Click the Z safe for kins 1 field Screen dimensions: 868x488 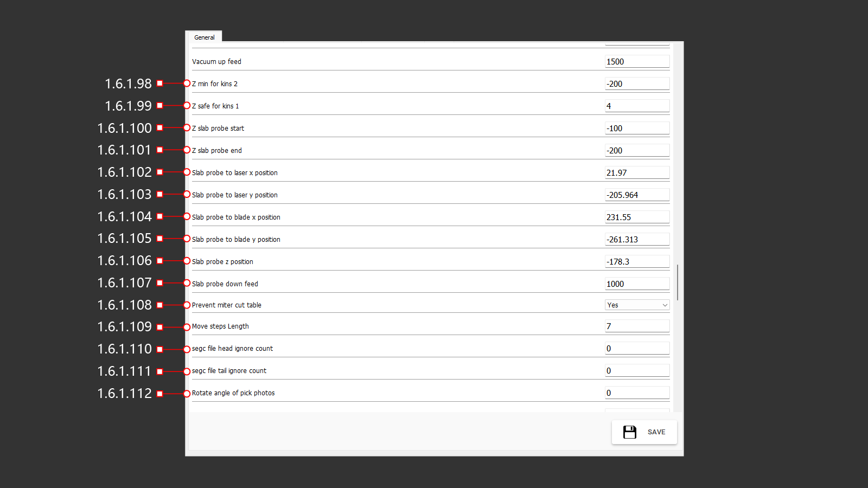637,106
